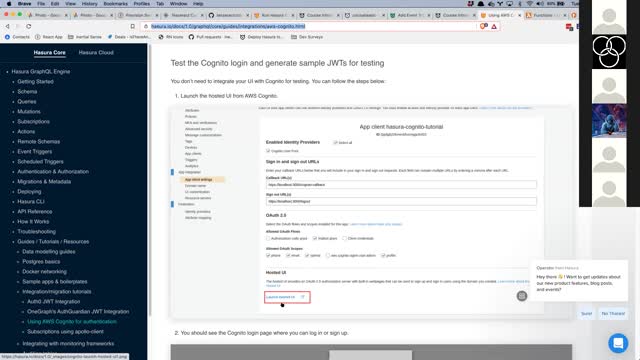Open the Dev Surveys bookmarks folder
The height and width of the screenshot is (360, 640).
pyautogui.click(x=307, y=37)
